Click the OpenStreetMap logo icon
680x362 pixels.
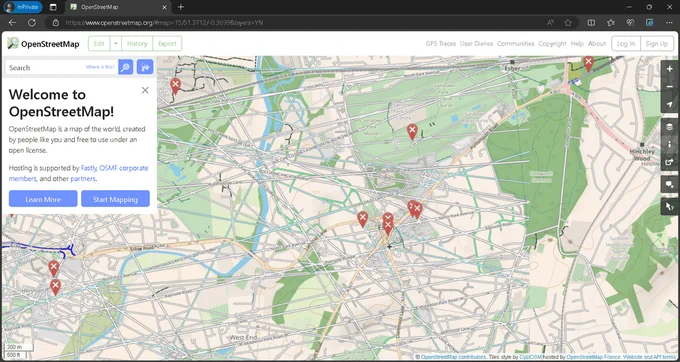pyautogui.click(x=13, y=43)
